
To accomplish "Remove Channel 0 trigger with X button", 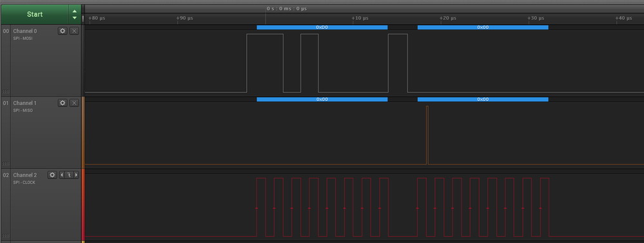I will 74,31.
